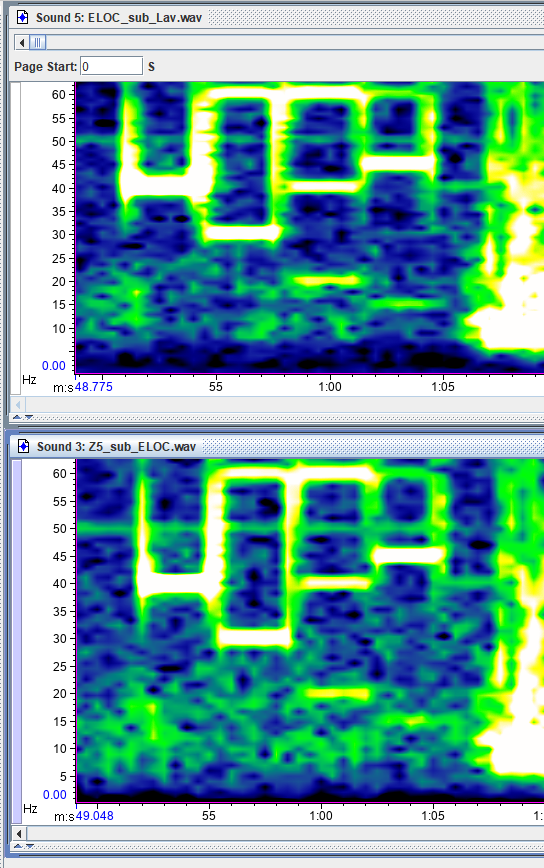
Task: Click the expand down-arrow below the Sound 5 view
Action: pos(29,417)
